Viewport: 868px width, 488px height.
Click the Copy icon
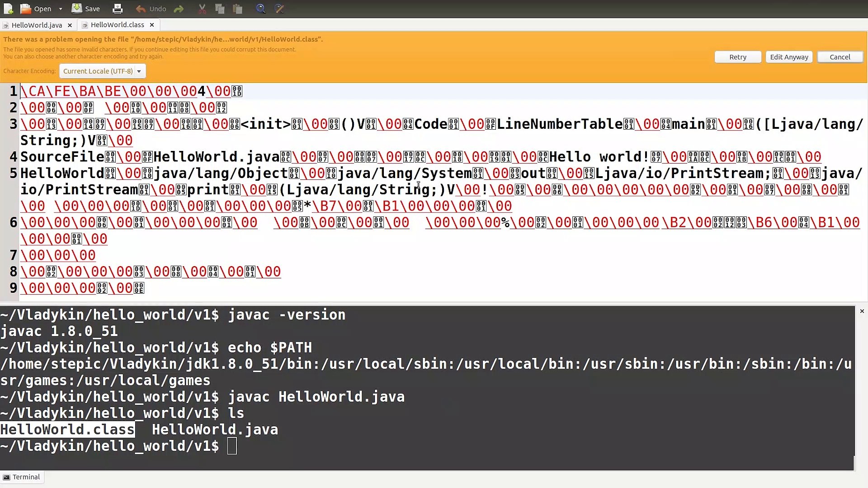click(220, 9)
